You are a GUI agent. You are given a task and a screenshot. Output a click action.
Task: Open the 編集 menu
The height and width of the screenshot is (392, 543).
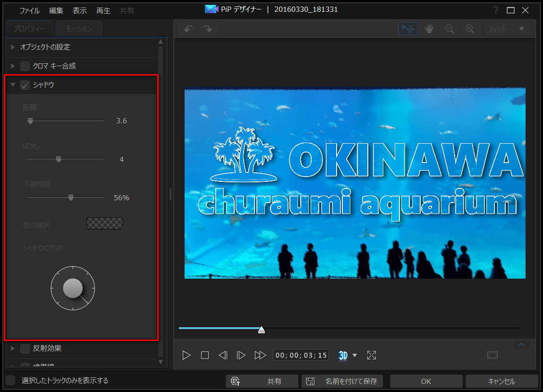[x=56, y=11]
